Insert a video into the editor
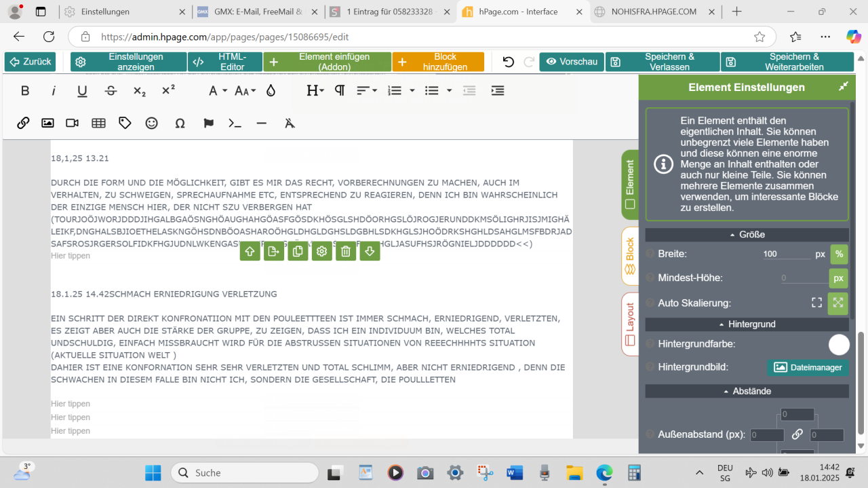 click(x=73, y=123)
